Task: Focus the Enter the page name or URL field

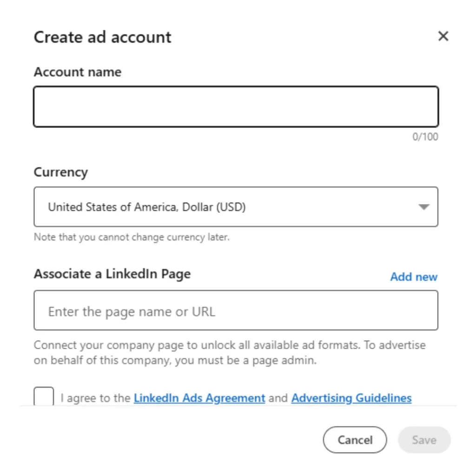Action: click(x=236, y=311)
